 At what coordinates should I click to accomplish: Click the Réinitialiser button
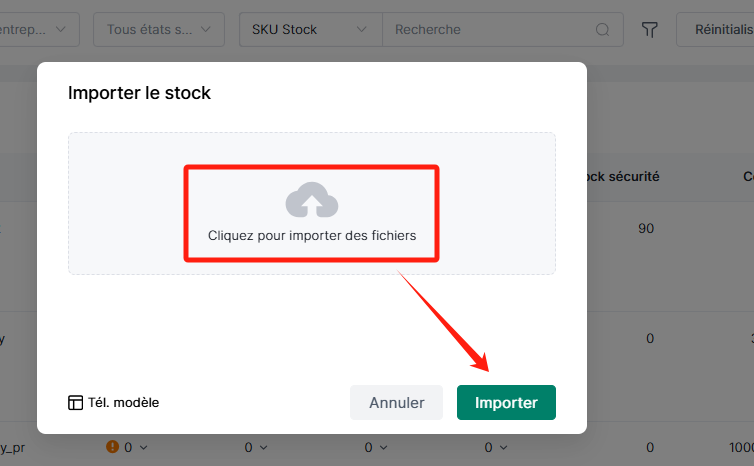(716, 30)
